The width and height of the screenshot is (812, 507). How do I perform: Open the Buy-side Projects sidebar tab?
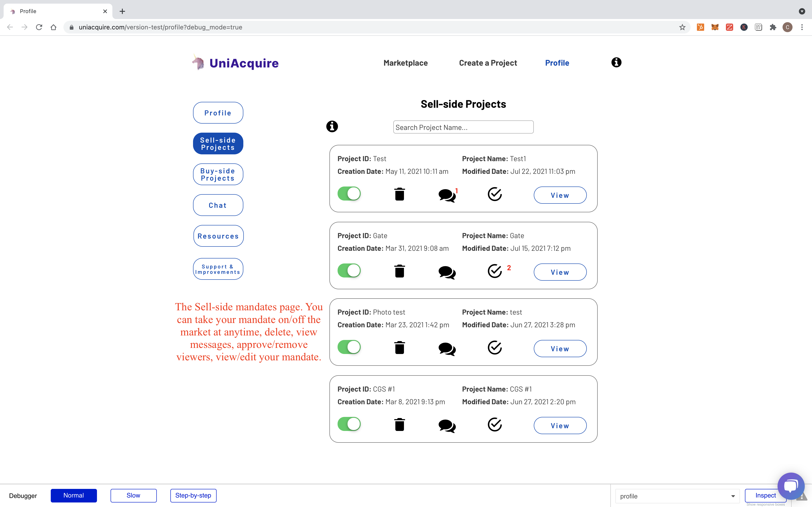click(218, 174)
